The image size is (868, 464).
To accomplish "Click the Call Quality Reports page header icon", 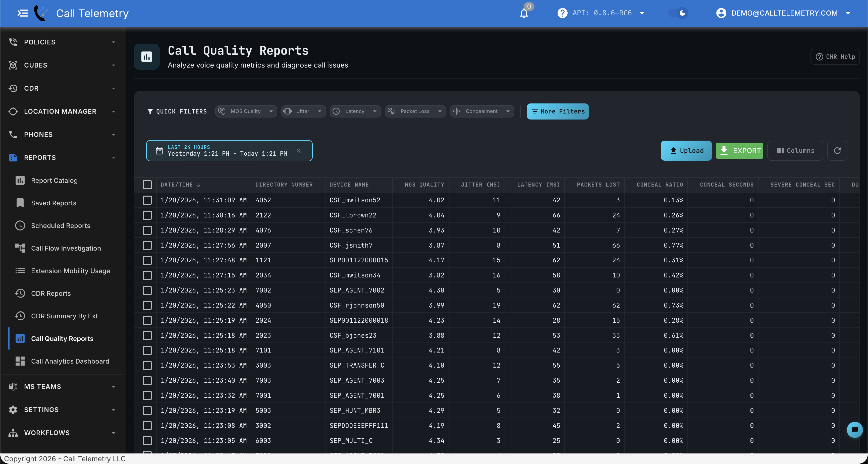I will 147,56.
